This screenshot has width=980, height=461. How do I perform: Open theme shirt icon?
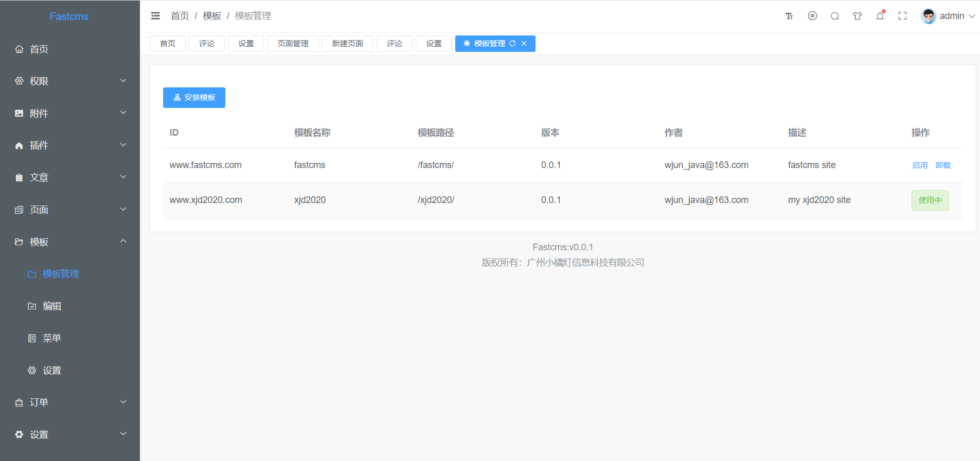[x=857, y=16]
